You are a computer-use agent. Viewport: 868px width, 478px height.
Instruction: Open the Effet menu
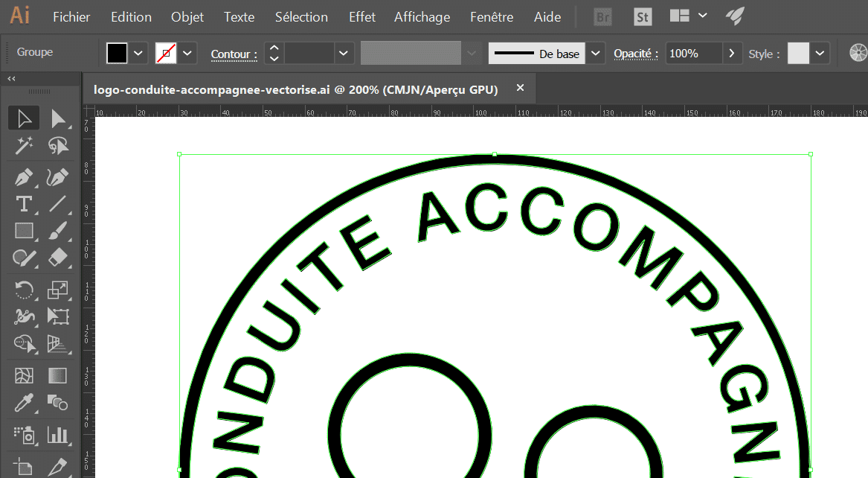coord(362,17)
